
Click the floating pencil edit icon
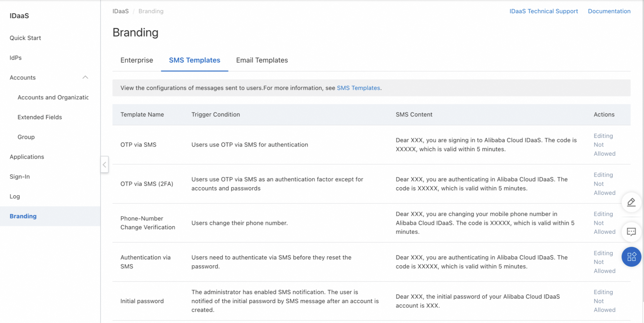(631, 202)
